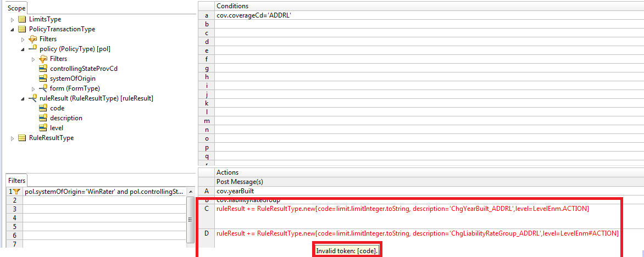Image resolution: width=644 pixels, height=257 pixels.
Task: Expand the LimitsType node
Action: 12,20
